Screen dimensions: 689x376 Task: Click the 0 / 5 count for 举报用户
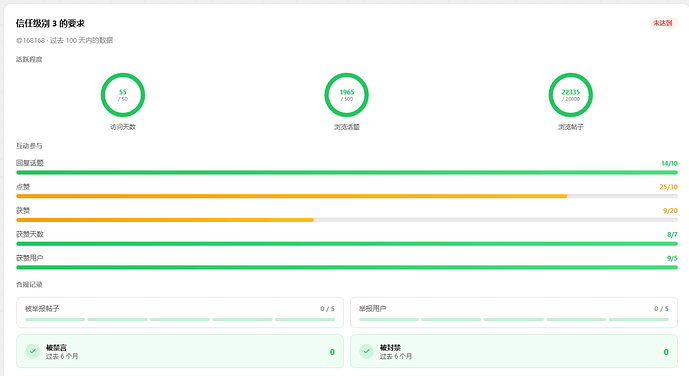click(661, 309)
